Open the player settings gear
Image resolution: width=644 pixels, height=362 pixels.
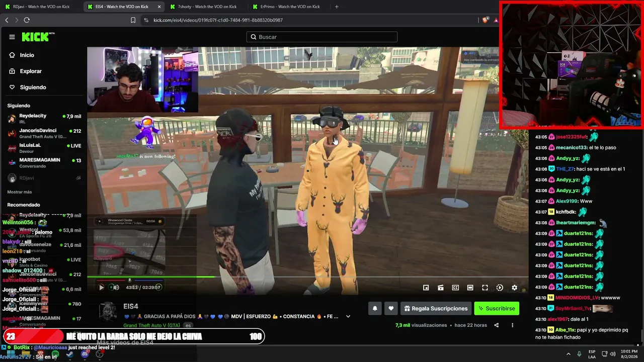click(x=514, y=288)
